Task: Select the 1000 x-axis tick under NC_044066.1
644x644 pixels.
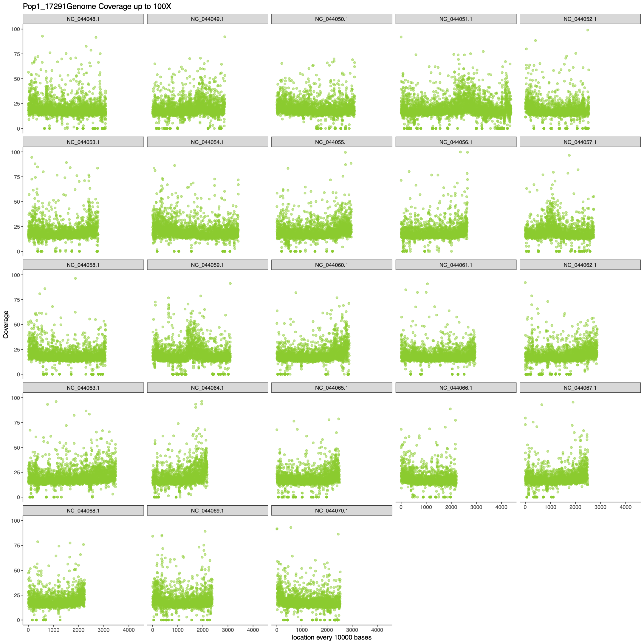Action: click(x=426, y=507)
